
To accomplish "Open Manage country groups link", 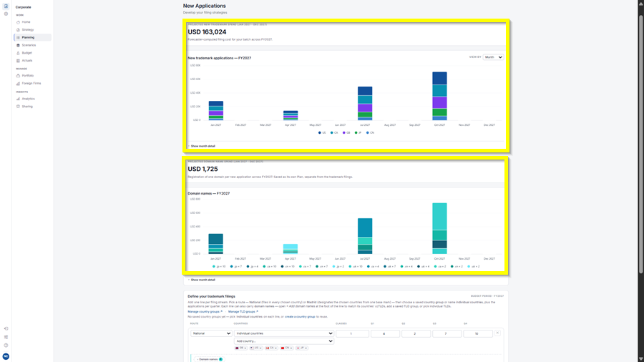I will [205, 311].
